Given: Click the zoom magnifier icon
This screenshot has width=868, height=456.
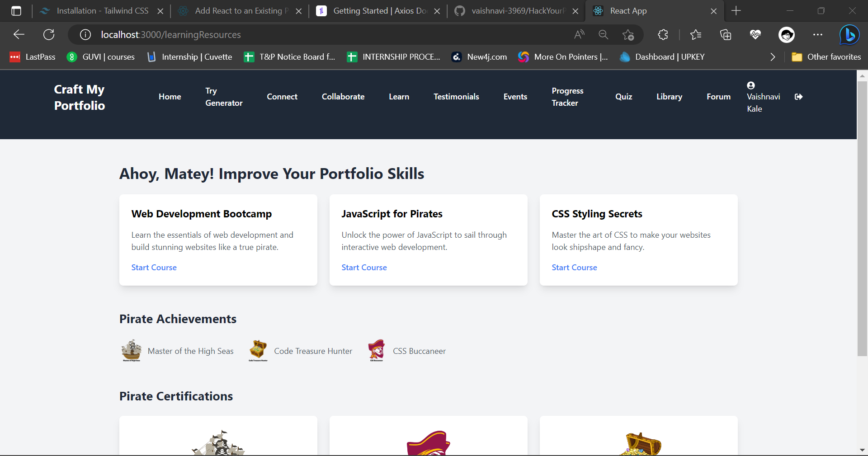Looking at the screenshot, I should (x=603, y=34).
